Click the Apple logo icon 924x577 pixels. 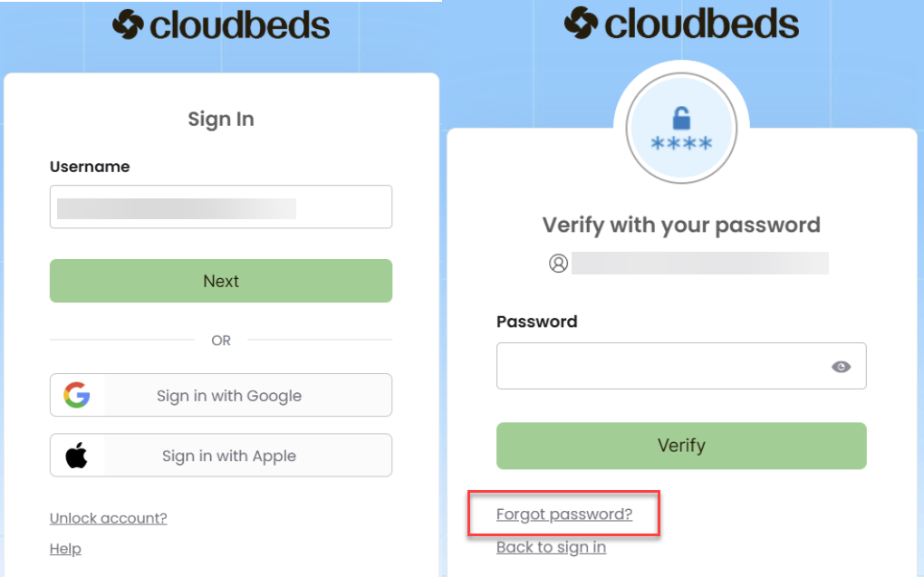click(x=77, y=456)
